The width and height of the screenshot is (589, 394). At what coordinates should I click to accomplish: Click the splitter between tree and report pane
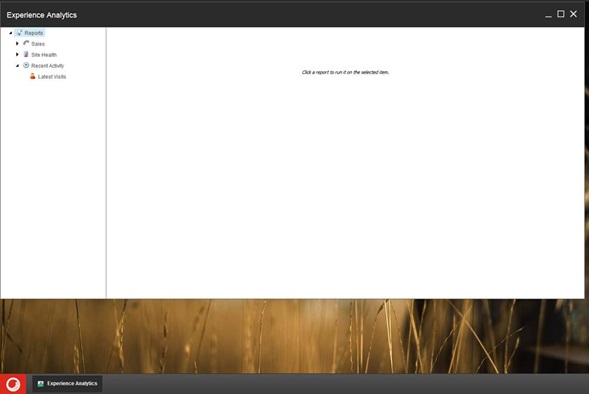click(106, 163)
